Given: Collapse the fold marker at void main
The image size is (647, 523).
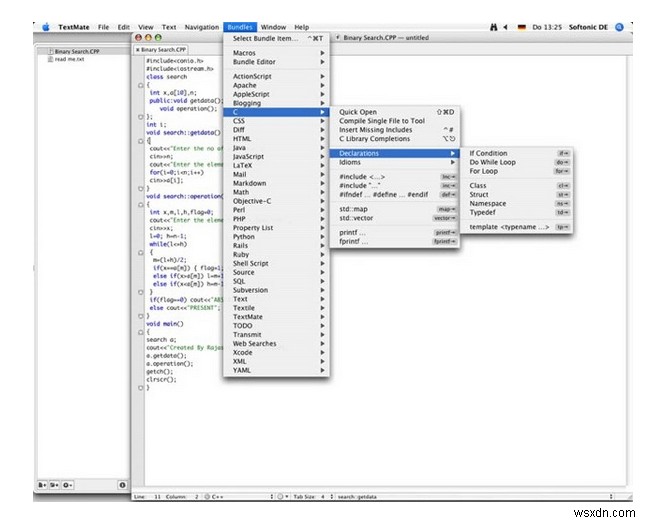Looking at the screenshot, I should point(141,331).
